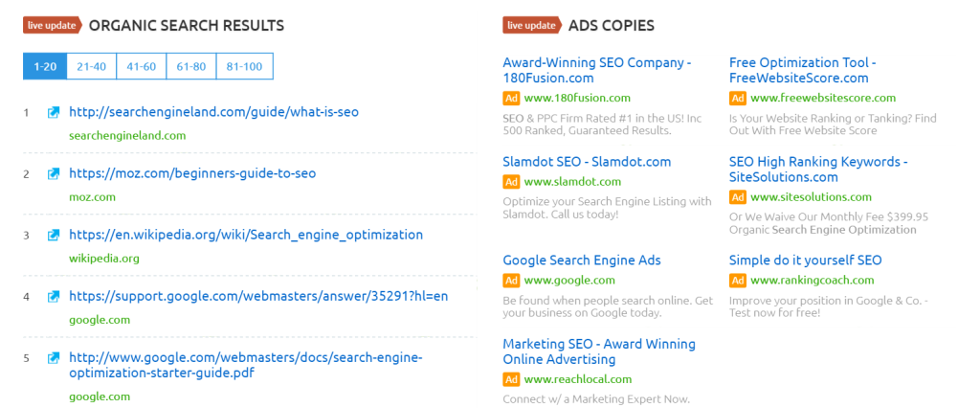Screen dimensions: 980x408
Task: Click external link icon for support.google.com result
Action: (x=55, y=297)
